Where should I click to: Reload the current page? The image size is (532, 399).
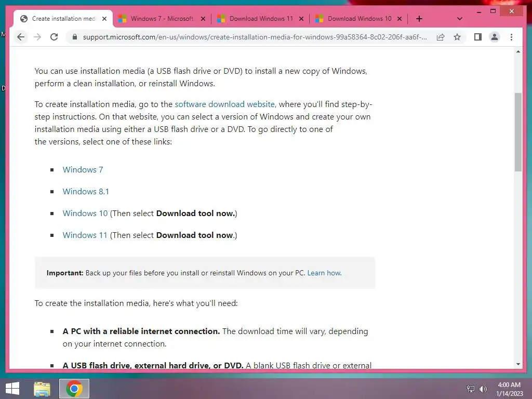(x=54, y=37)
